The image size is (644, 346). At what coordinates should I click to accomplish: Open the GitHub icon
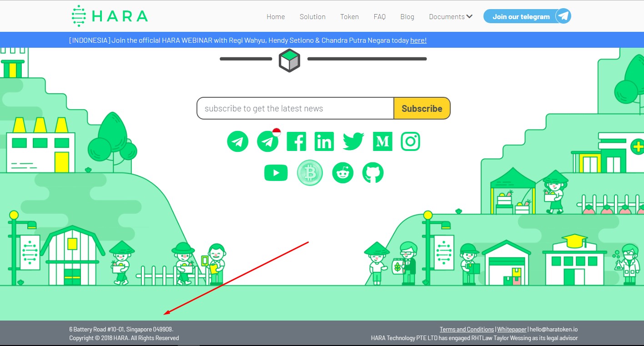point(373,173)
